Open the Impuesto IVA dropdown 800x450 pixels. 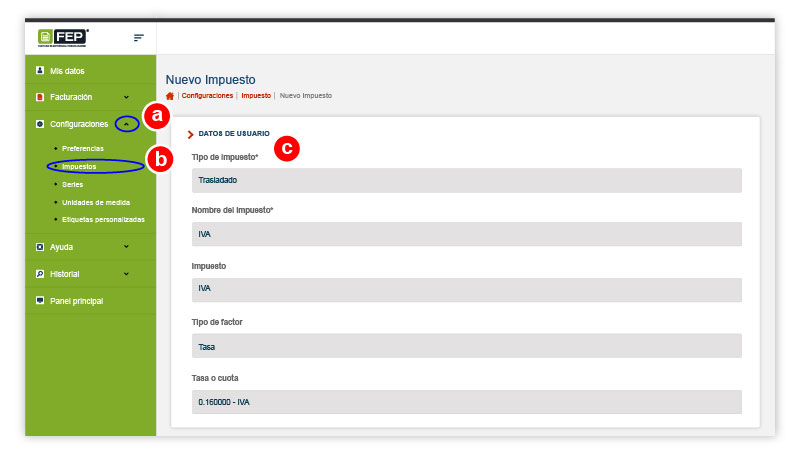coord(466,289)
